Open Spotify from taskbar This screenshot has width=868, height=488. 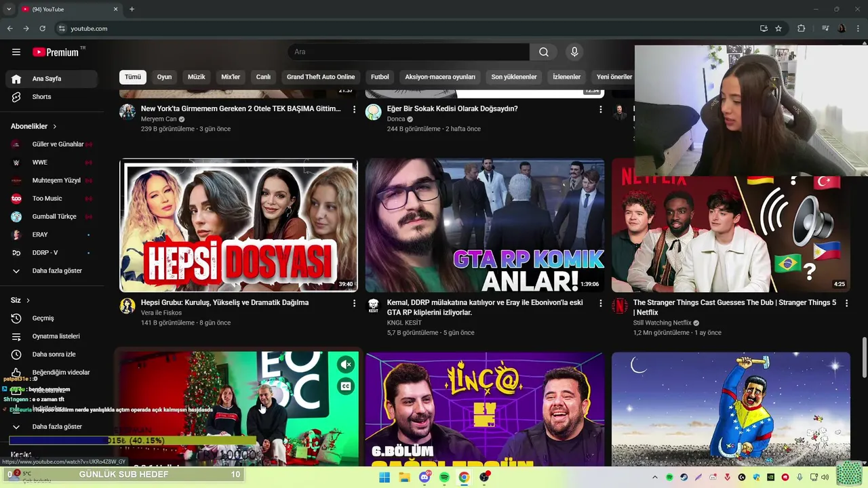[444, 477]
